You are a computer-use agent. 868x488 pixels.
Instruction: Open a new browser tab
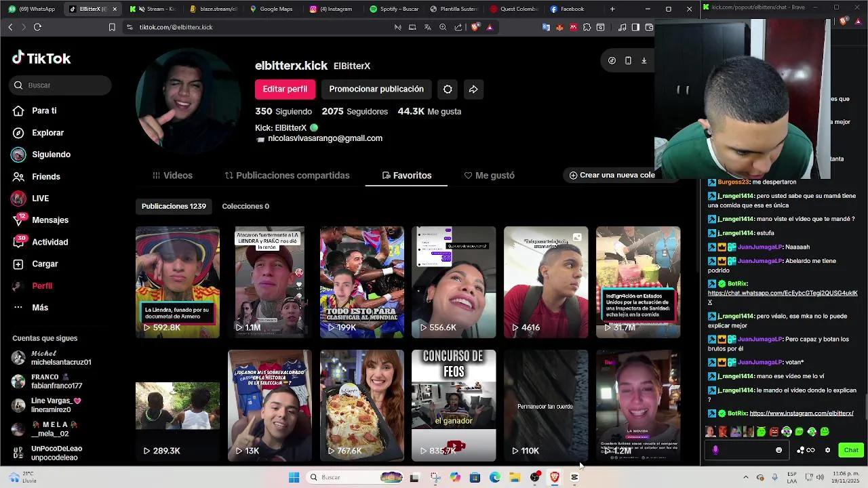click(x=612, y=9)
